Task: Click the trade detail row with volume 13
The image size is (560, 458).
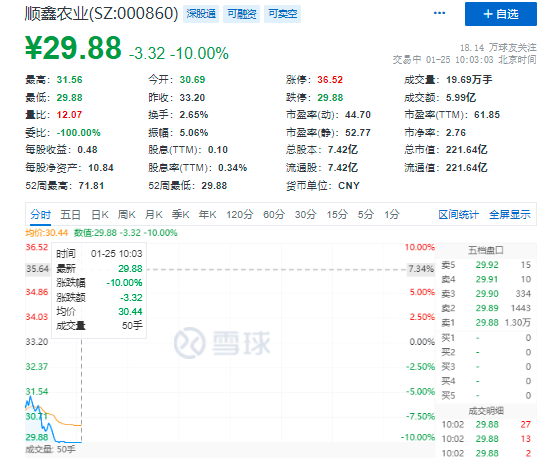Action: click(486, 439)
